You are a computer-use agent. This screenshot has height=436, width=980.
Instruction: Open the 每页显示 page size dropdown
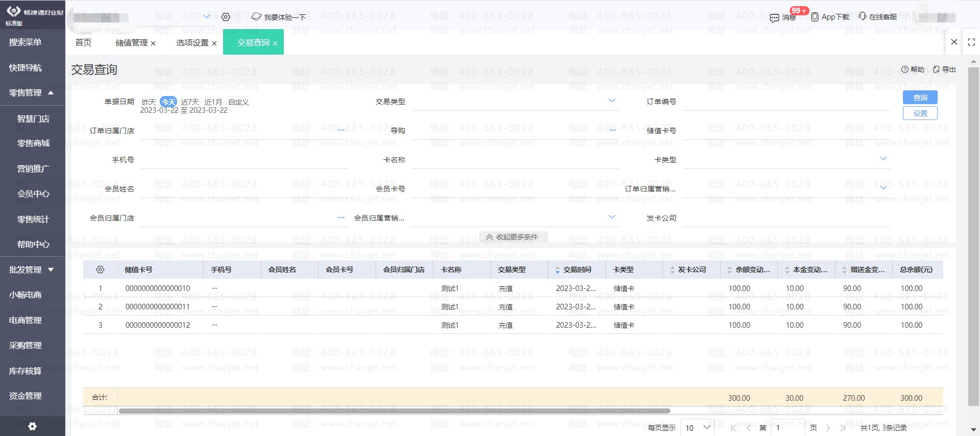[698, 428]
